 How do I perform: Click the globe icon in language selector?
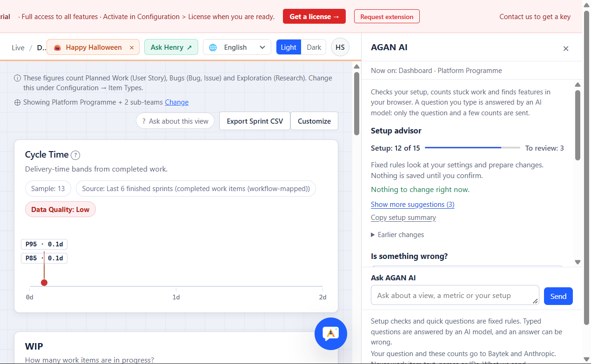(x=213, y=47)
